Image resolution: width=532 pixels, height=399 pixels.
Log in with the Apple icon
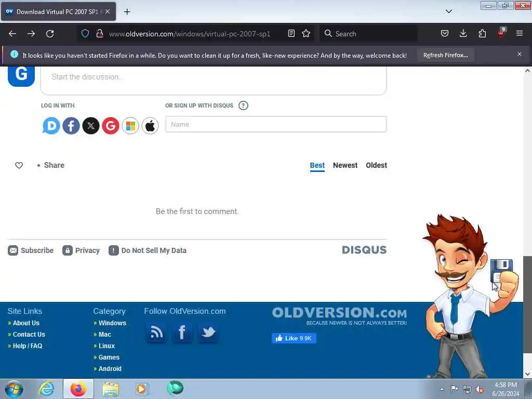click(150, 126)
